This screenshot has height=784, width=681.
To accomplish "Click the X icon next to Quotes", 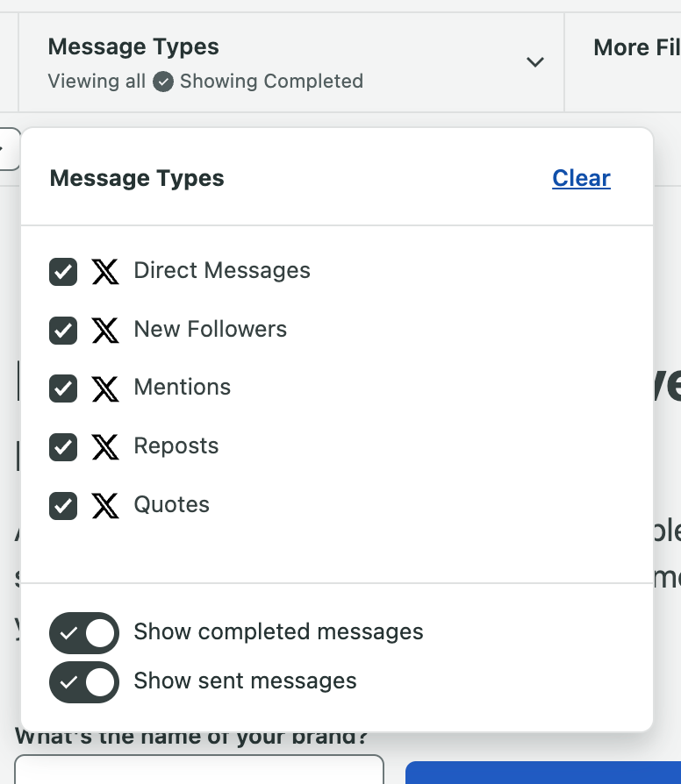I will pos(105,506).
